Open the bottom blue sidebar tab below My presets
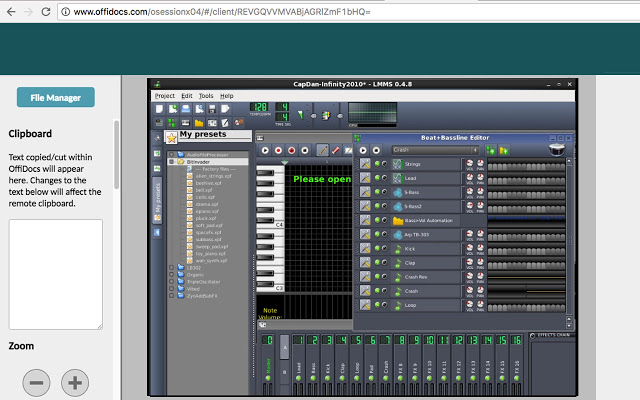Screen dimensions: 640x400 (157, 233)
